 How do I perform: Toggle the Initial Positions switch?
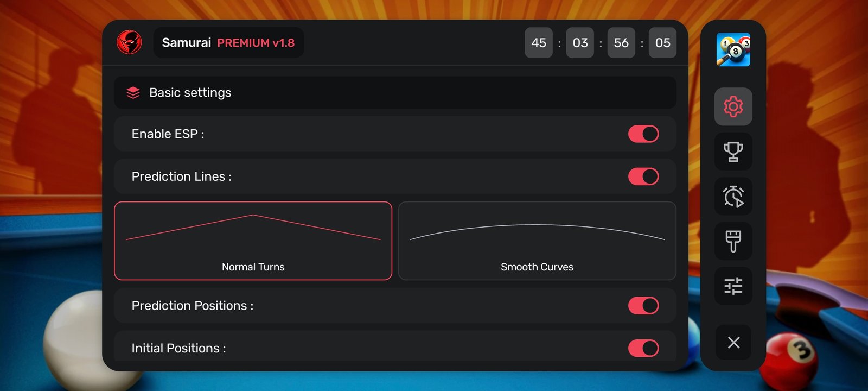[643, 348]
